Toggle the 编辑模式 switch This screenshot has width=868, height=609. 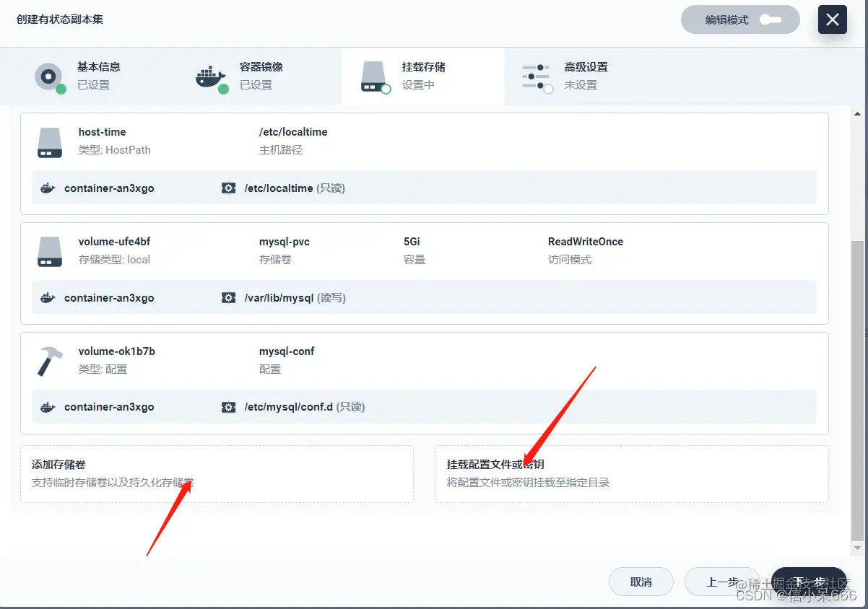click(771, 20)
